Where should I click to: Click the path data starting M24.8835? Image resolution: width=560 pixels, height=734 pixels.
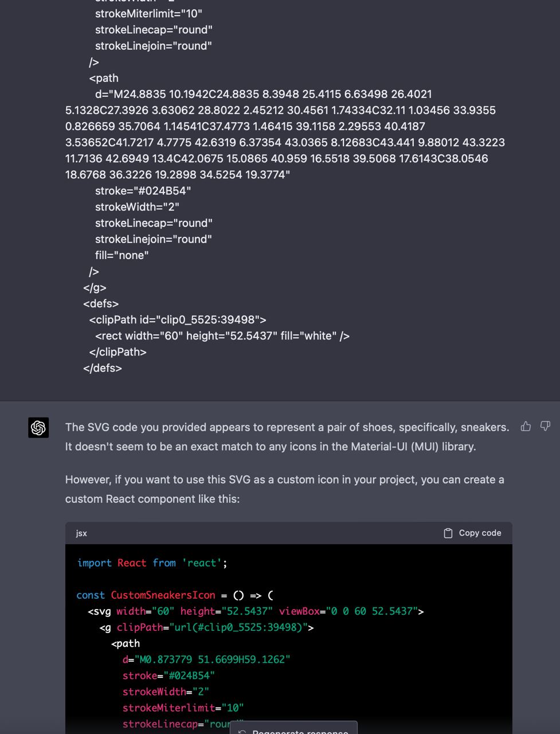point(285,134)
